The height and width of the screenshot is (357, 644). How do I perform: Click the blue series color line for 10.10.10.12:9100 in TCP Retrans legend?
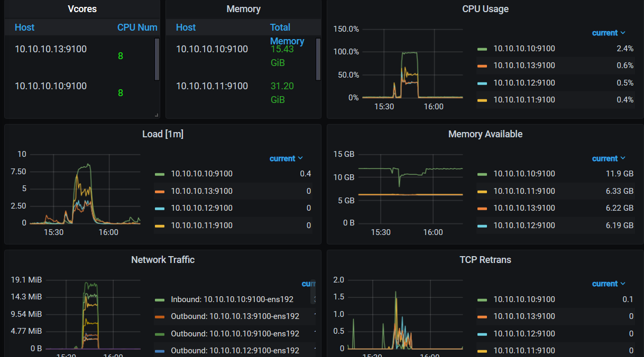[482, 334]
